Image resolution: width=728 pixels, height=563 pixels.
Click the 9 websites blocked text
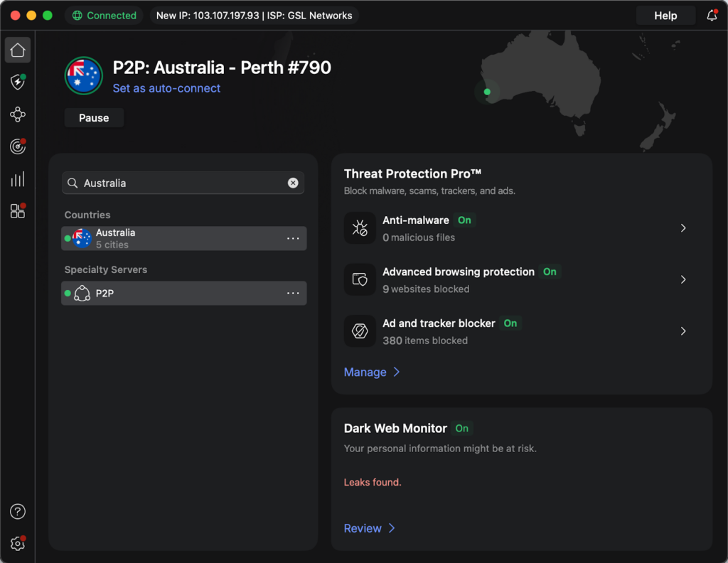(426, 289)
